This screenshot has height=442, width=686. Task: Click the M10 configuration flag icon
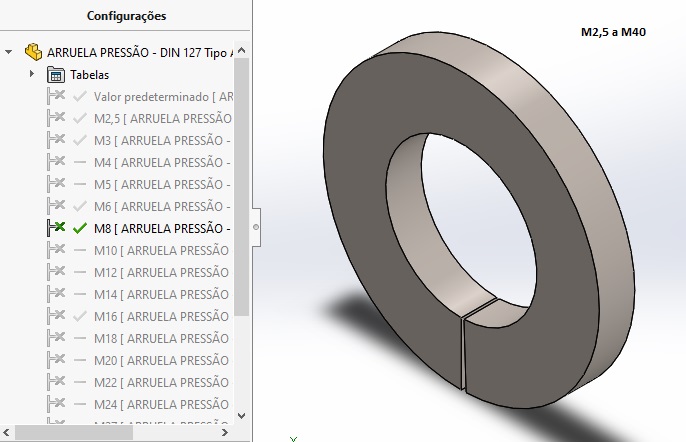point(56,250)
